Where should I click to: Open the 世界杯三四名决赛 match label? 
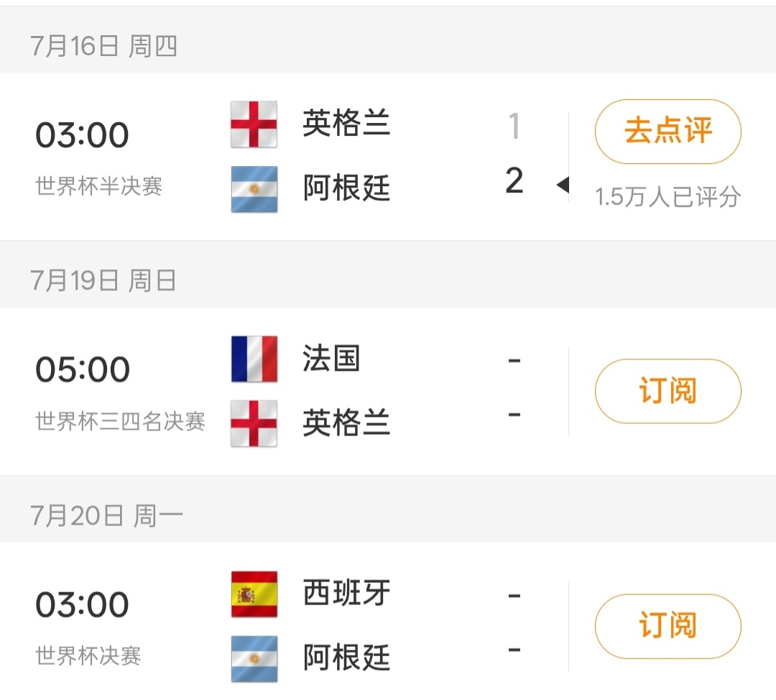coord(120,421)
